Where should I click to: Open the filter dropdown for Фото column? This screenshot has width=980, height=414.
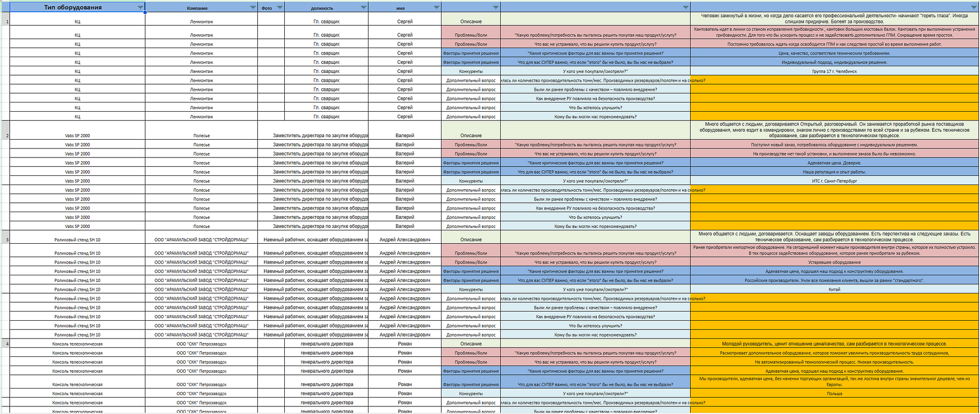point(280,8)
